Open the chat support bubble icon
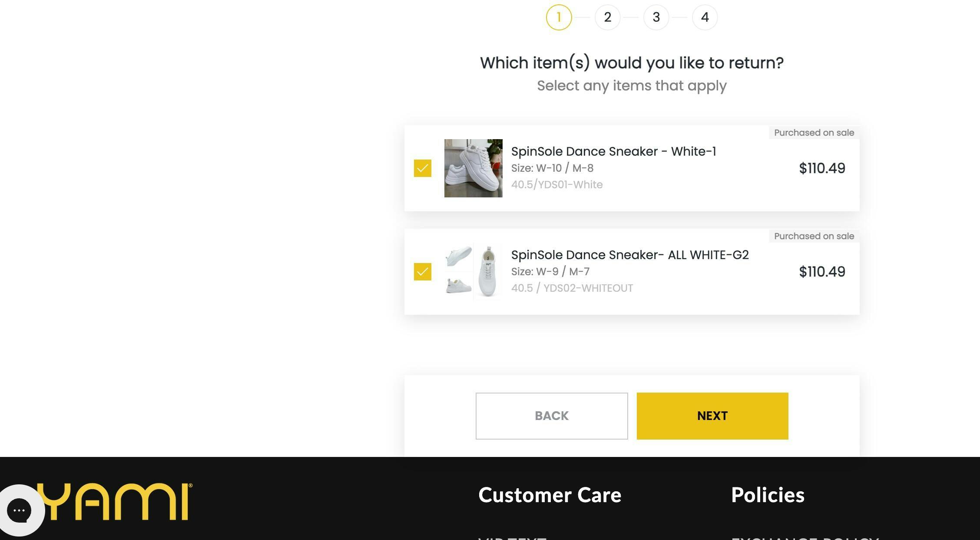 (x=19, y=510)
